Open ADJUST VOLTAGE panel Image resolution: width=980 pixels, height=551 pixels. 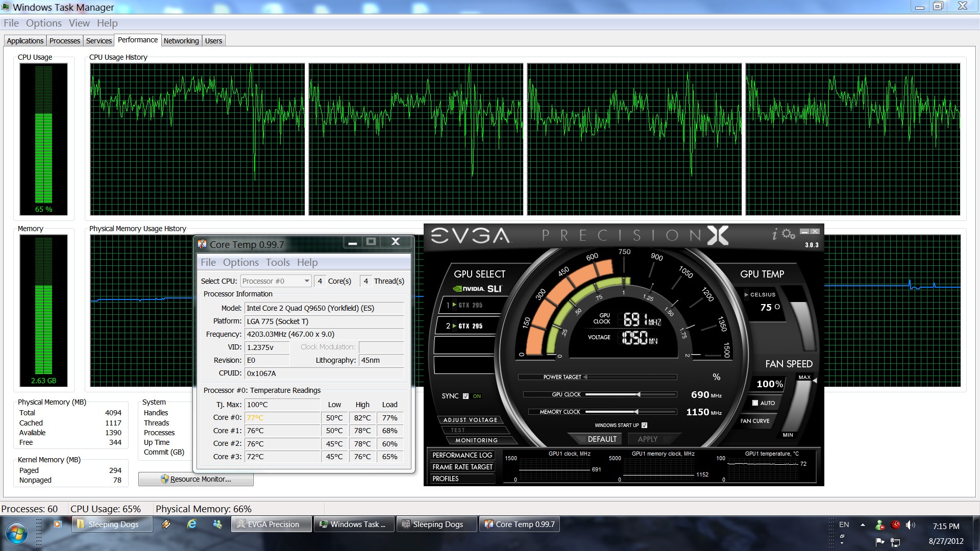tap(470, 420)
